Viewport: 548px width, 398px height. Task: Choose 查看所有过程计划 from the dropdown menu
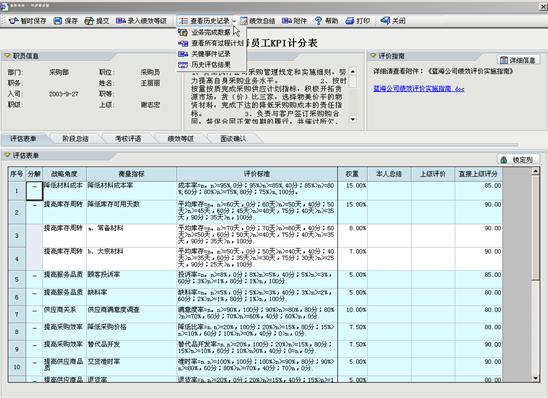coord(211,43)
